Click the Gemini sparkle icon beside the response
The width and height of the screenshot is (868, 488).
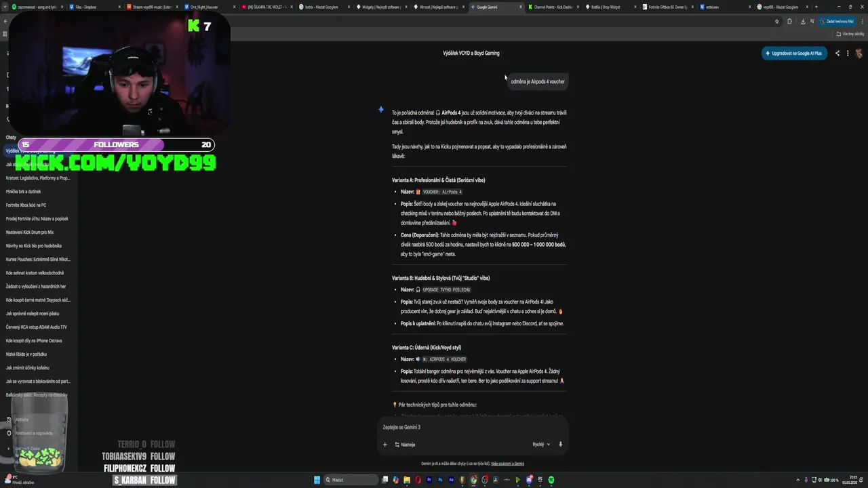click(x=381, y=109)
